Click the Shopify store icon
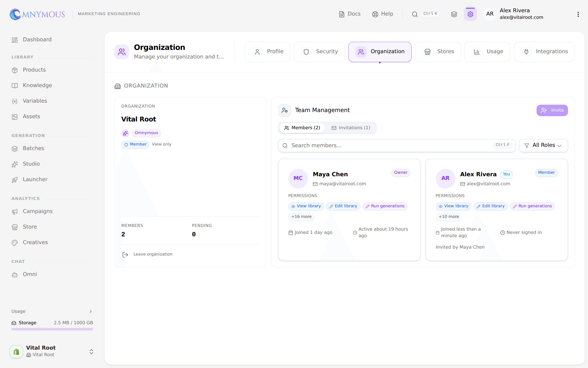 [x=16, y=351]
